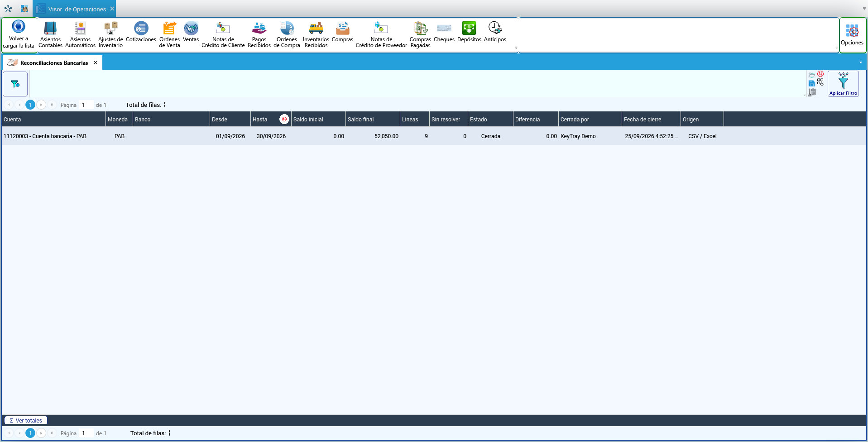Open the Depósitos icon
868x442 pixels.
(469, 32)
